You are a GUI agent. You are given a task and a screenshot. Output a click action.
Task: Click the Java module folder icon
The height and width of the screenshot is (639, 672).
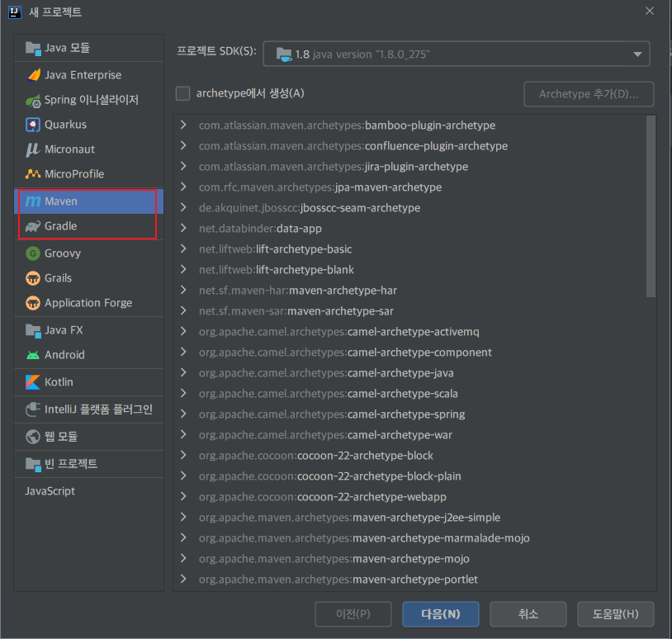point(33,48)
